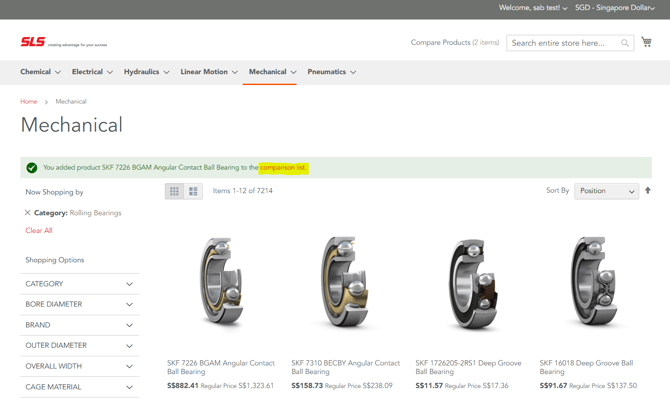Expand the OVERALL WIDTH filter

tap(79, 366)
